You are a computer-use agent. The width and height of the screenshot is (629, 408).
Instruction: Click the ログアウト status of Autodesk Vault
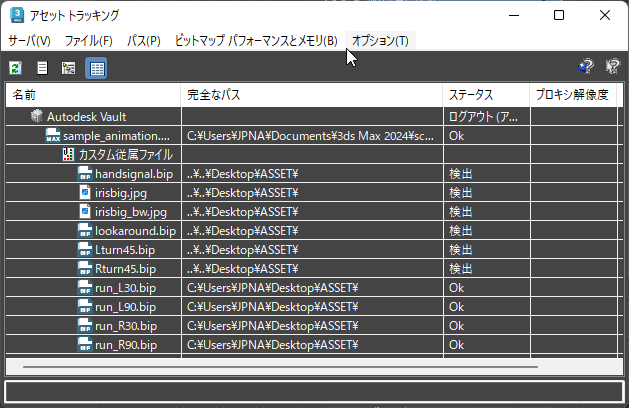tap(483, 117)
